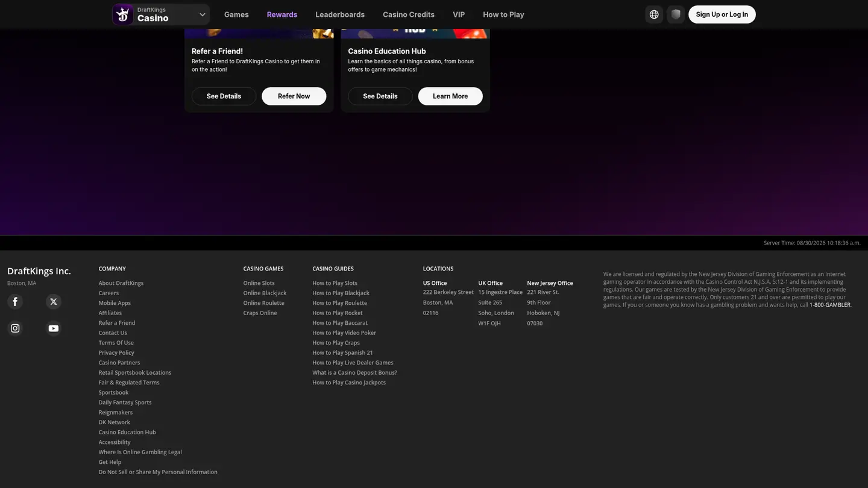Open How to Play Roulette guide
The width and height of the screenshot is (868, 488).
click(x=340, y=303)
